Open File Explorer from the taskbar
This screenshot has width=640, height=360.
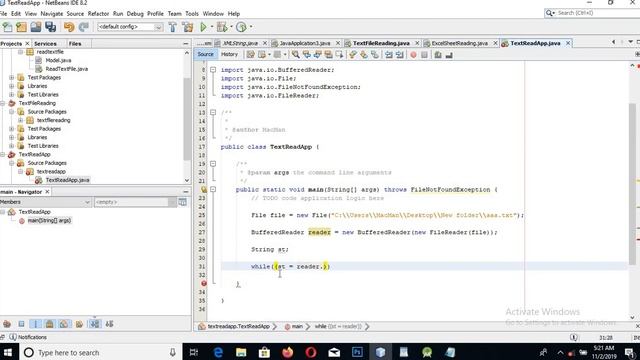(x=241, y=352)
